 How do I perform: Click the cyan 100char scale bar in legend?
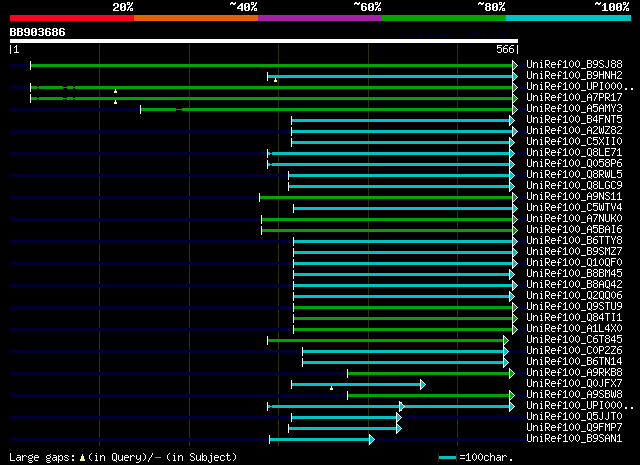[x=447, y=457]
